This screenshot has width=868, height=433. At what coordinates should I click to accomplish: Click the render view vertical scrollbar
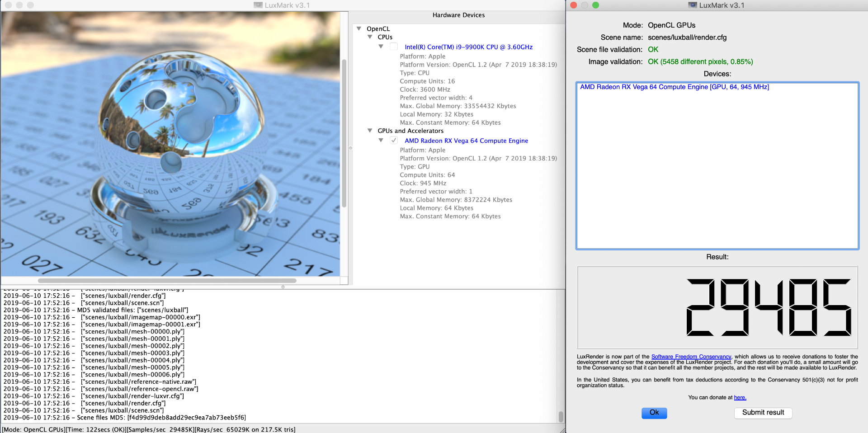coord(344,133)
